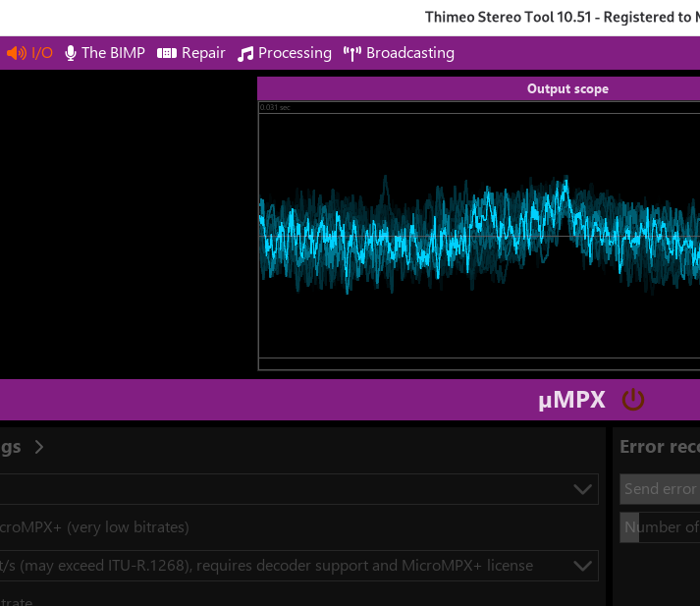
Task: Click the Send error field
Action: pos(660,488)
